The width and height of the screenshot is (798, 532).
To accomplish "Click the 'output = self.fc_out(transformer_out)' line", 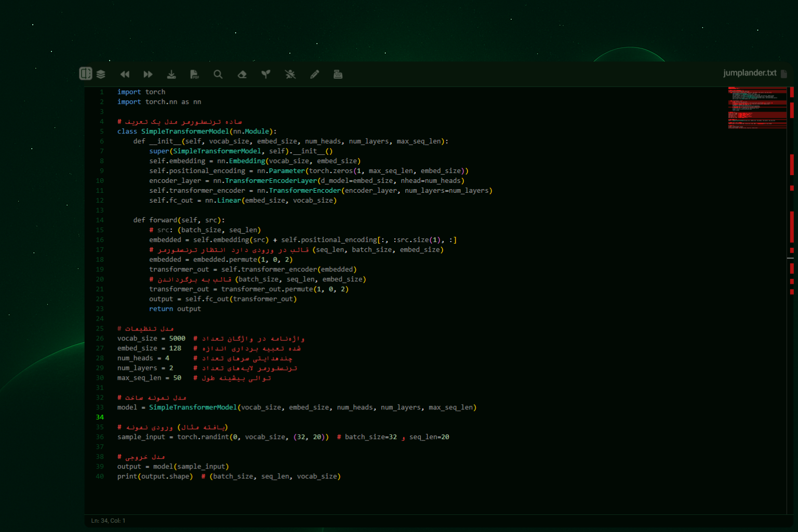I will point(223,299).
